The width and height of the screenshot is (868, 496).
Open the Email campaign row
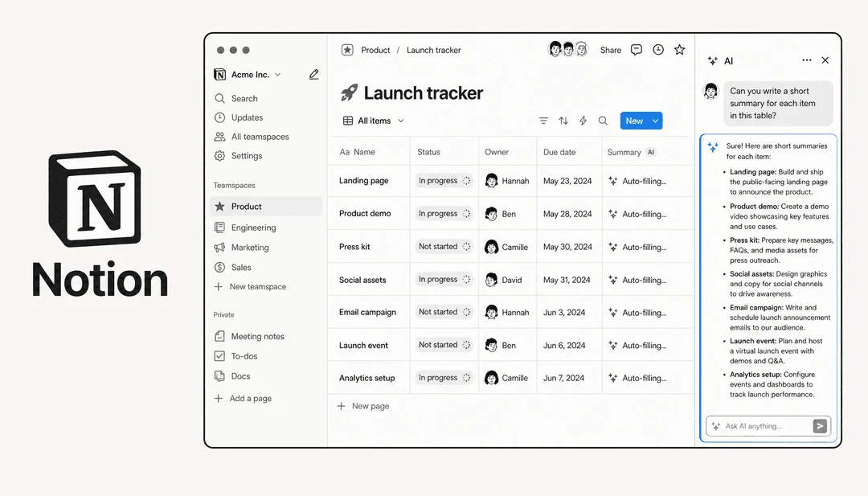[367, 312]
